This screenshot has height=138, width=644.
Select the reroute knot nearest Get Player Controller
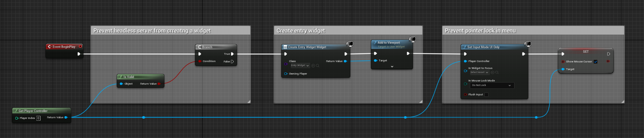(144, 117)
